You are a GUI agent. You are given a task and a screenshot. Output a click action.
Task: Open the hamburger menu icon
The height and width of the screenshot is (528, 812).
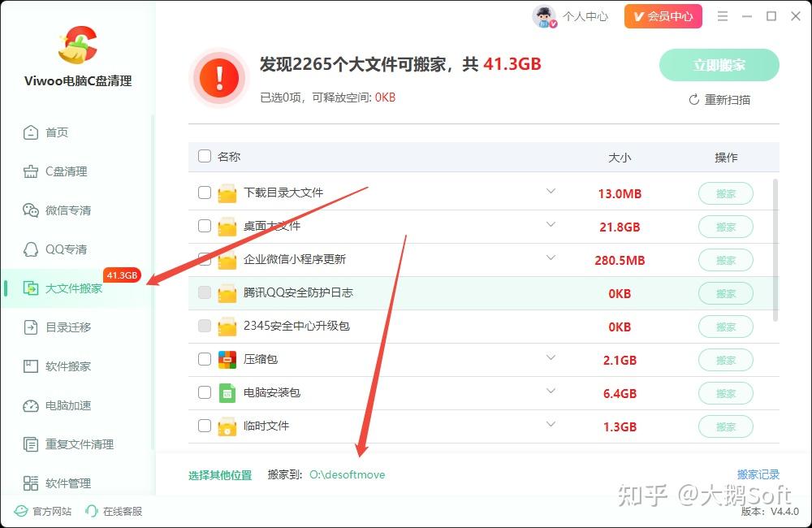click(x=723, y=16)
